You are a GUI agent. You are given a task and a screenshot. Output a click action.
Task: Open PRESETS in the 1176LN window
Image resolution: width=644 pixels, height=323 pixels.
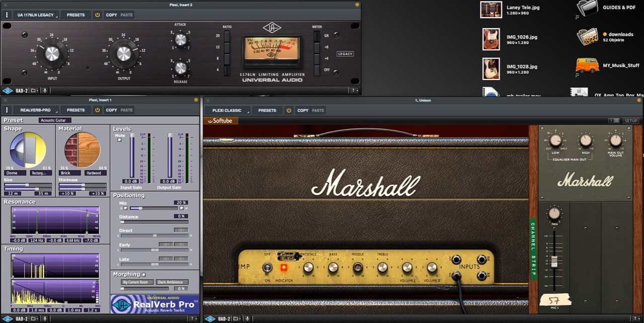[76, 15]
